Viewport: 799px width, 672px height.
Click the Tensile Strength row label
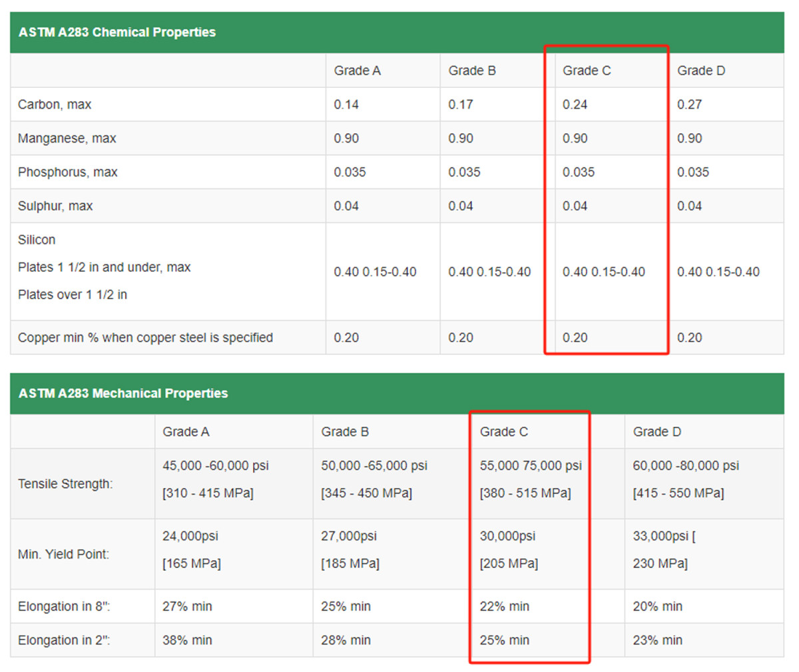coord(65,484)
